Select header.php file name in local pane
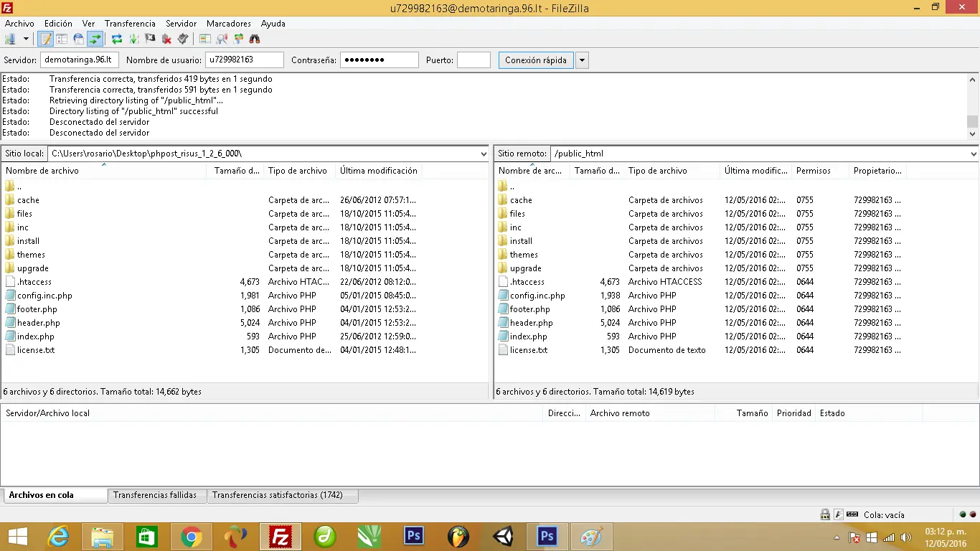Screen dimensions: 980x551 coord(39,323)
